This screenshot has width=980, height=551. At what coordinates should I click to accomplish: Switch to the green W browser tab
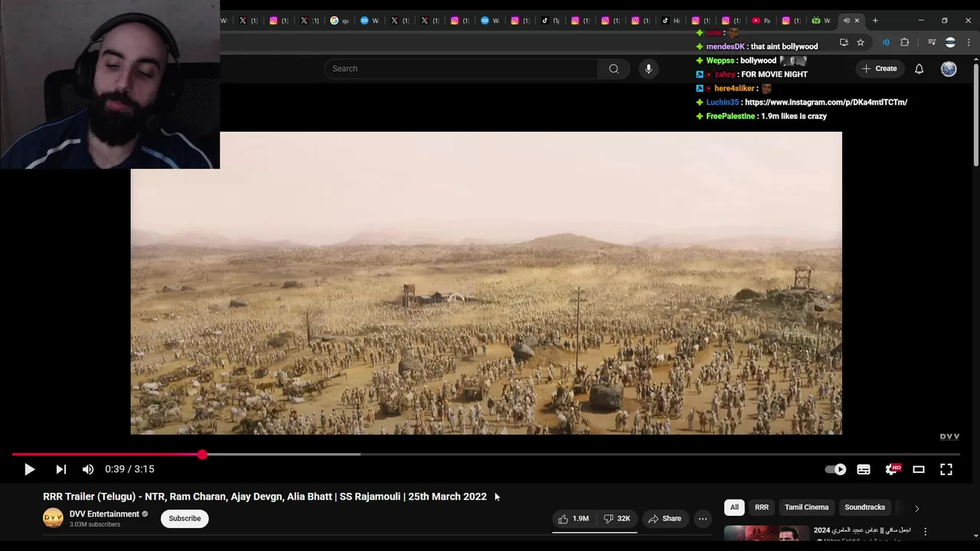pos(821,21)
